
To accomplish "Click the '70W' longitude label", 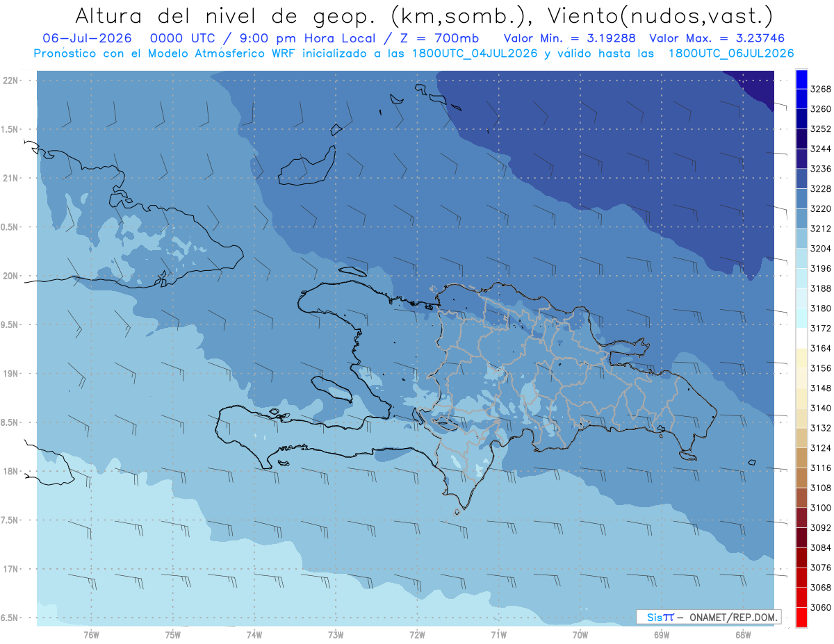I will 580,634.
